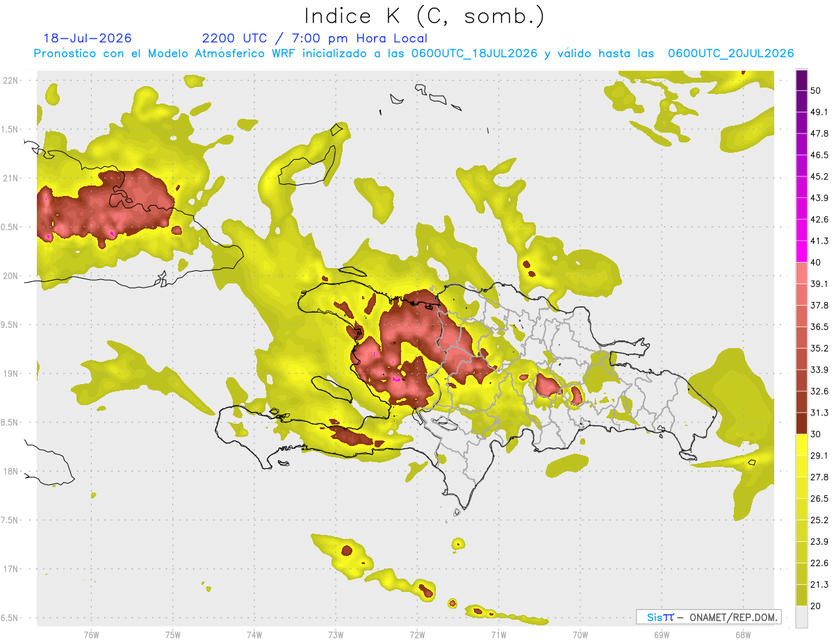Click the "1.5N" latitude label
834x644 pixels.
[x=10, y=129]
